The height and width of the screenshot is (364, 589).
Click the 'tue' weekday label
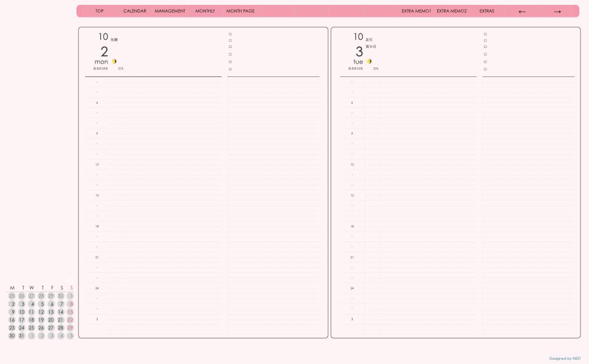358,61
